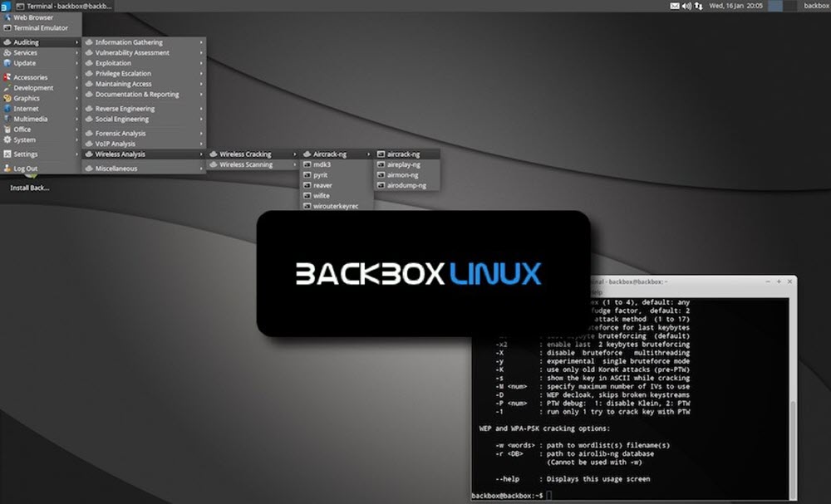
Task: Open the BackBox main menu icon
Action: coord(5,6)
